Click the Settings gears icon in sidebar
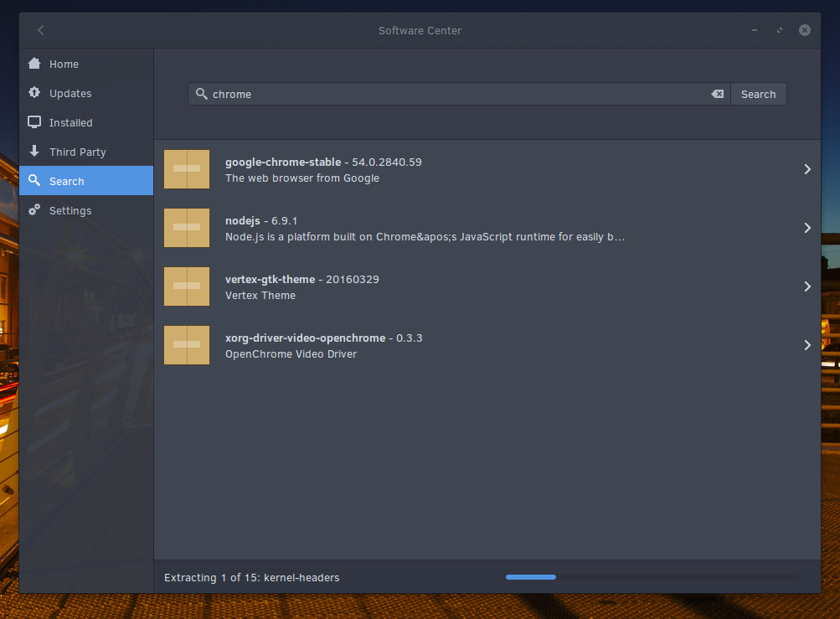The width and height of the screenshot is (840, 619). tap(34, 209)
